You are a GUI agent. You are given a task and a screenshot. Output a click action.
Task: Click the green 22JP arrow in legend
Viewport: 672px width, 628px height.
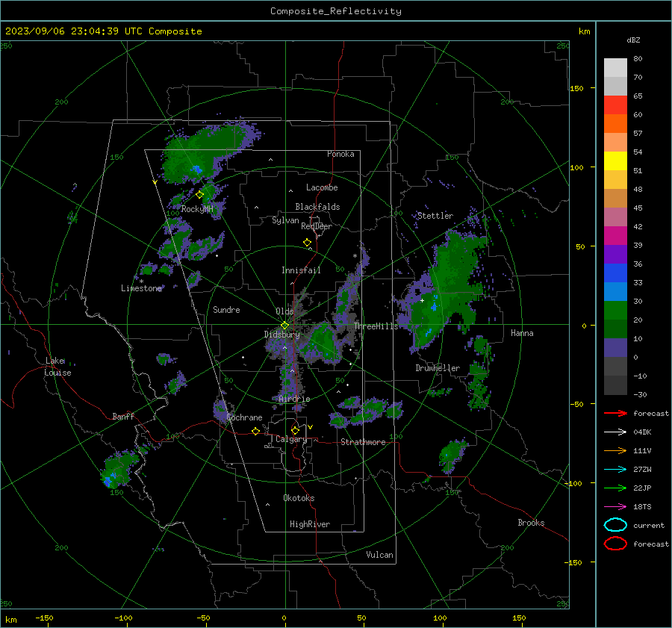click(x=615, y=488)
